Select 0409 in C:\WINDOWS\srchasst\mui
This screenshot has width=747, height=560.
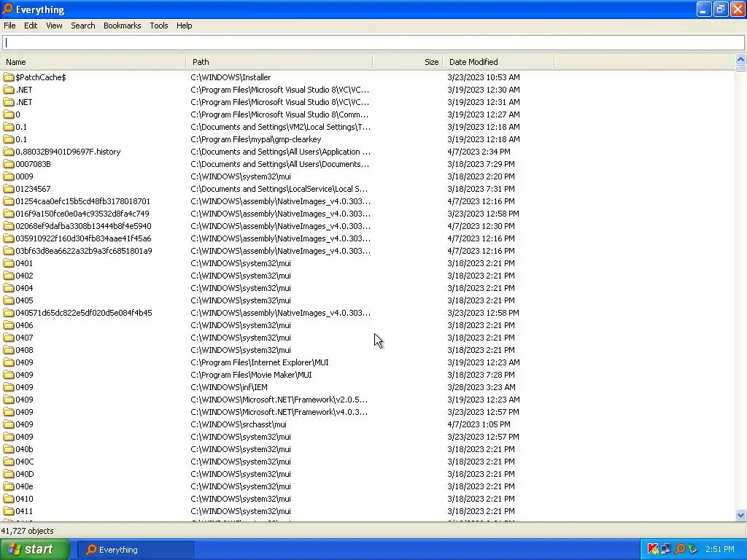[24, 424]
